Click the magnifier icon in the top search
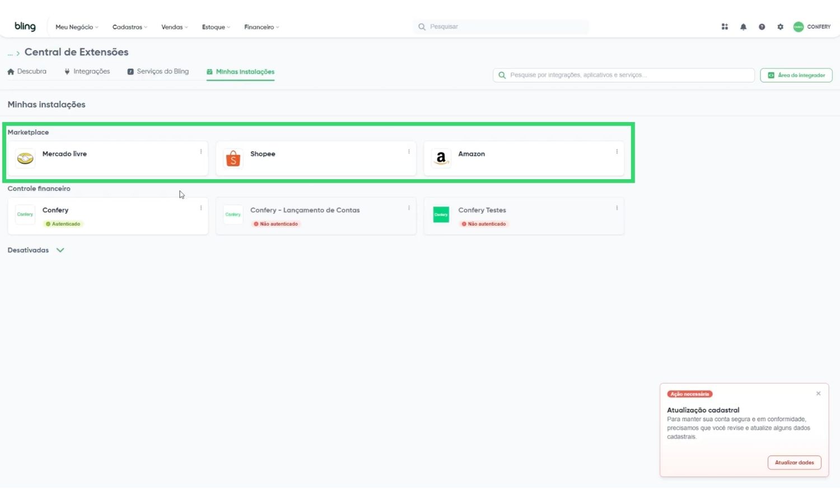840x504 pixels. tap(422, 27)
